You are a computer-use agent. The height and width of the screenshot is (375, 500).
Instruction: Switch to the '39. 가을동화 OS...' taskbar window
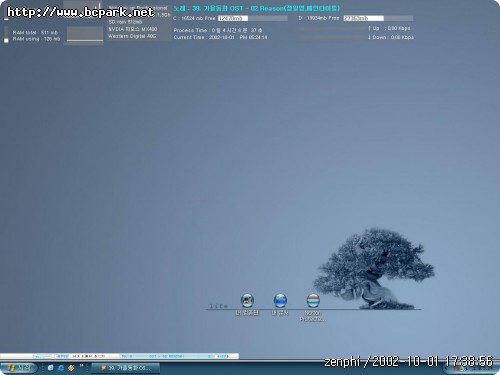(x=125, y=368)
